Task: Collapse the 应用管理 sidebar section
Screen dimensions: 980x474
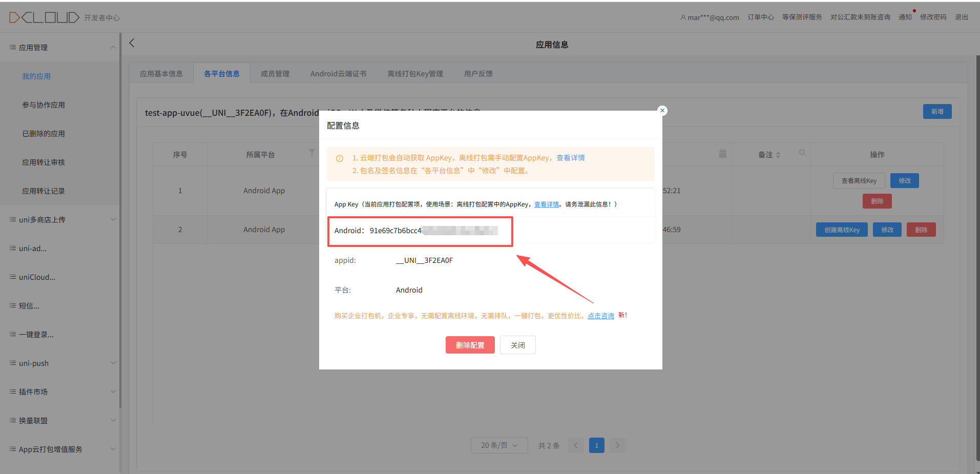Action: point(113,47)
